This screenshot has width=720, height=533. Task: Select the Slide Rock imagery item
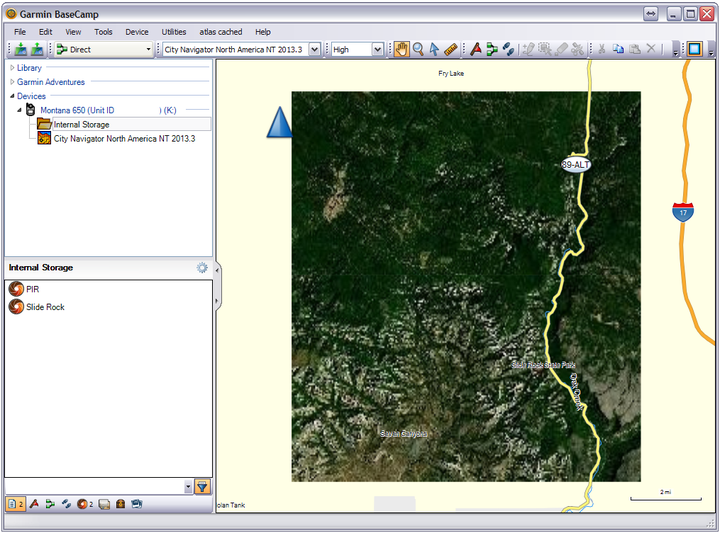(x=45, y=307)
